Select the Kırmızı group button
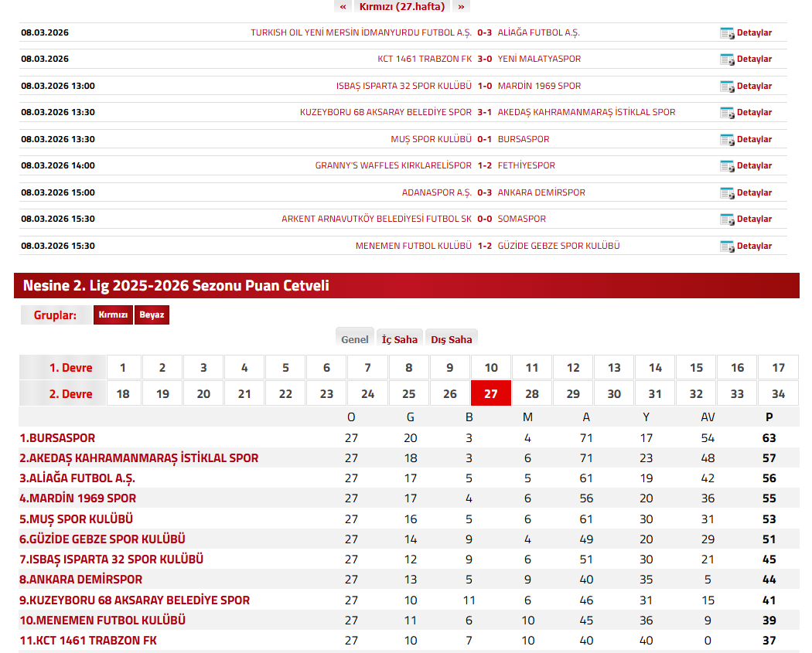 tap(113, 315)
